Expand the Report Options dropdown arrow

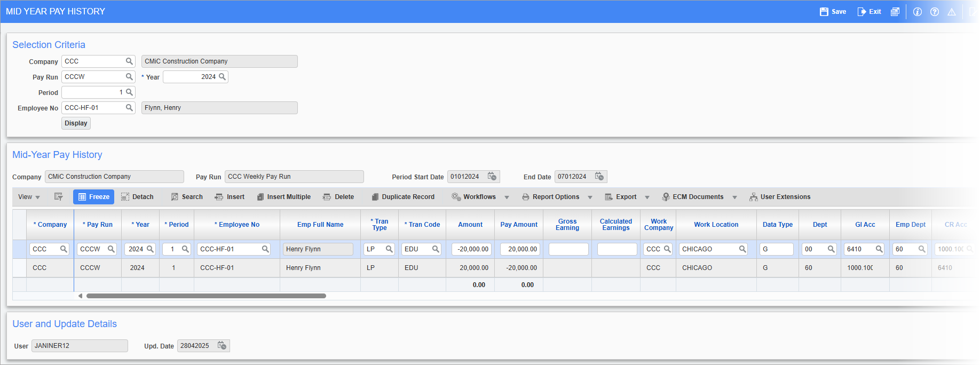pyautogui.click(x=590, y=197)
